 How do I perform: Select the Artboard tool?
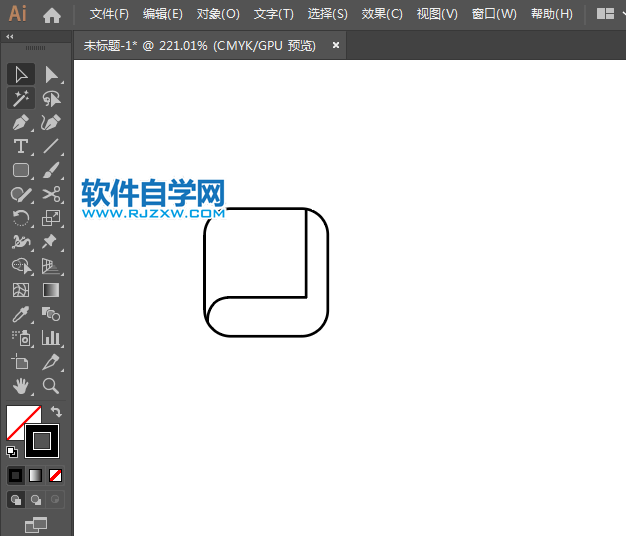tap(21, 362)
